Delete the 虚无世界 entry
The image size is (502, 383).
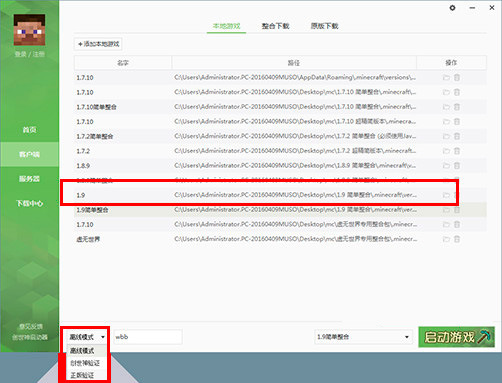pos(457,239)
